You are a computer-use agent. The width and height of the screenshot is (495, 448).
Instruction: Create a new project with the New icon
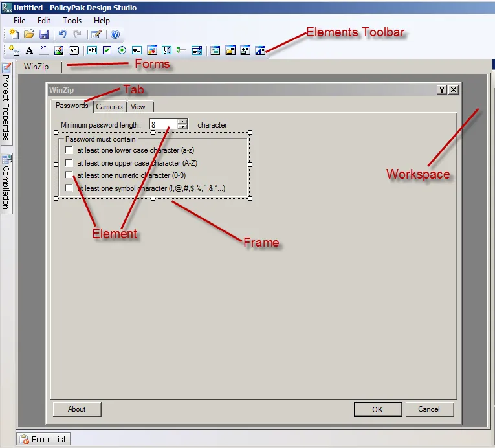14,34
